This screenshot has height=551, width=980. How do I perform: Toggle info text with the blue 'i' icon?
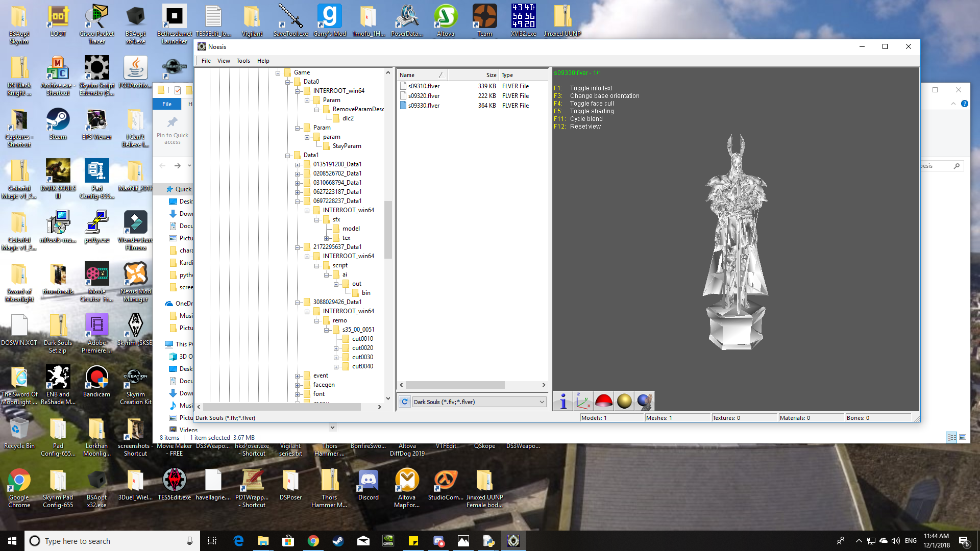point(563,401)
